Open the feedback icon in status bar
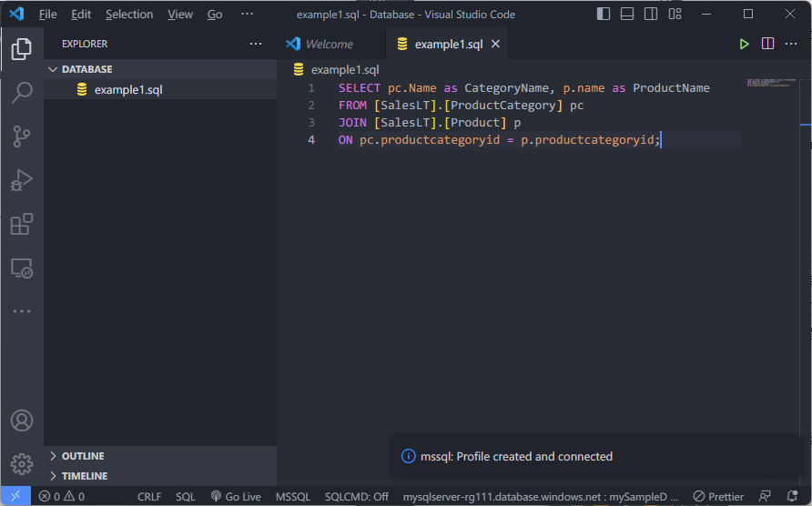The image size is (812, 506). point(765,496)
